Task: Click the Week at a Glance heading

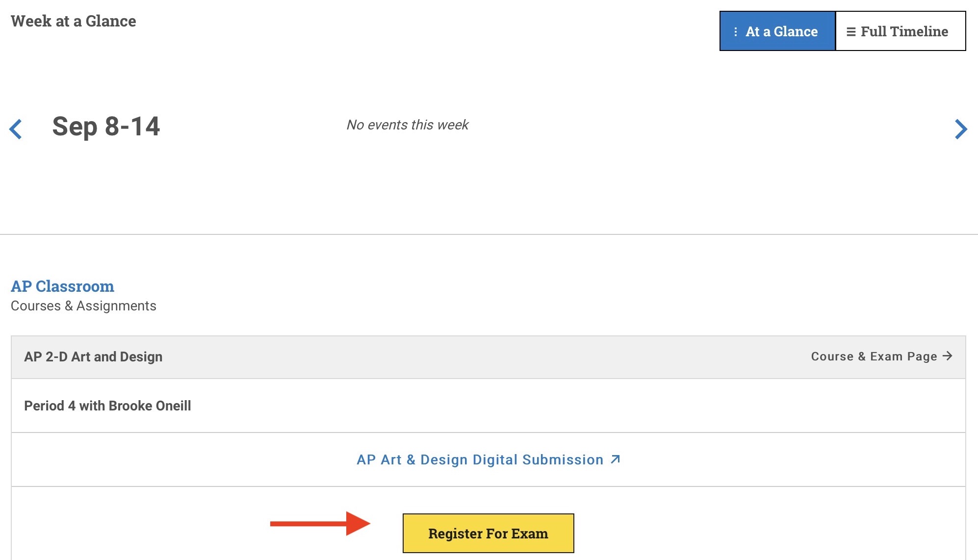Action: [x=74, y=21]
